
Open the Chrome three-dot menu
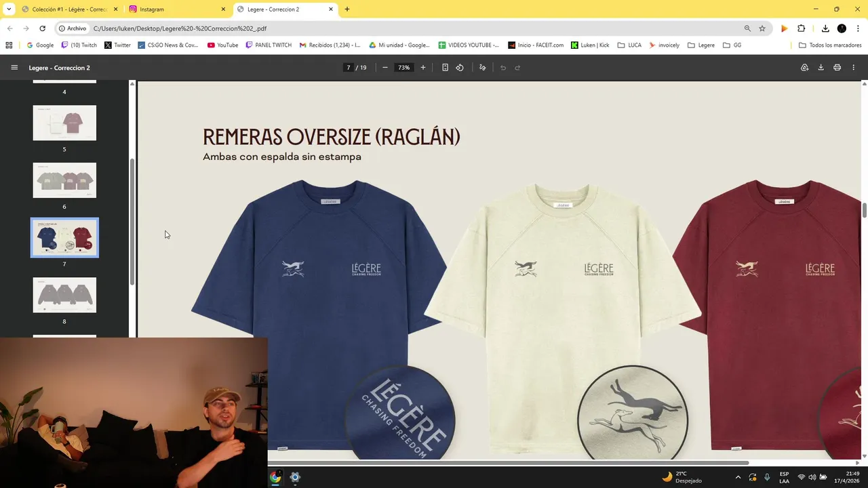pyautogui.click(x=858, y=28)
